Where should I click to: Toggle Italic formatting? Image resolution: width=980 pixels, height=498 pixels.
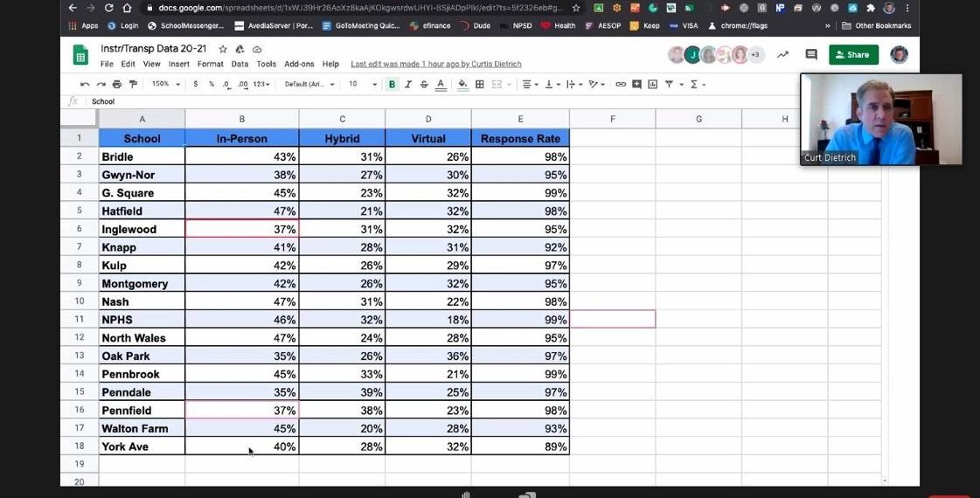[x=408, y=85]
